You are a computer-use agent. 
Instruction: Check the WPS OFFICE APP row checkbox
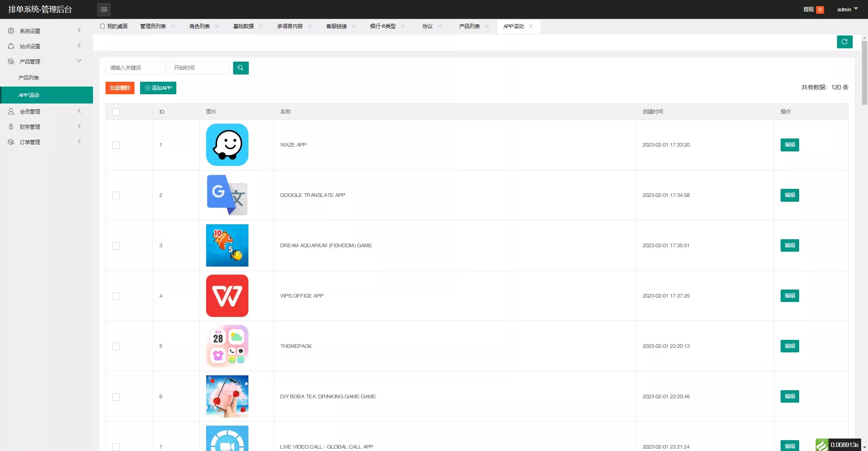click(x=116, y=296)
